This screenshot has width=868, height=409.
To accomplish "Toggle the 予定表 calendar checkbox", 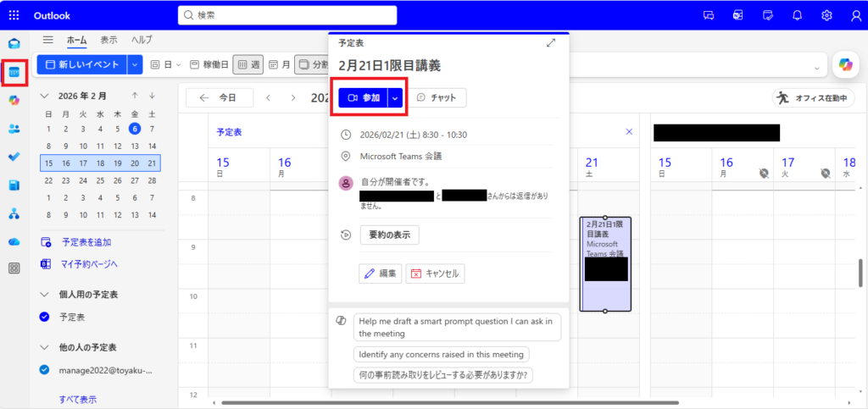I will 45,317.
